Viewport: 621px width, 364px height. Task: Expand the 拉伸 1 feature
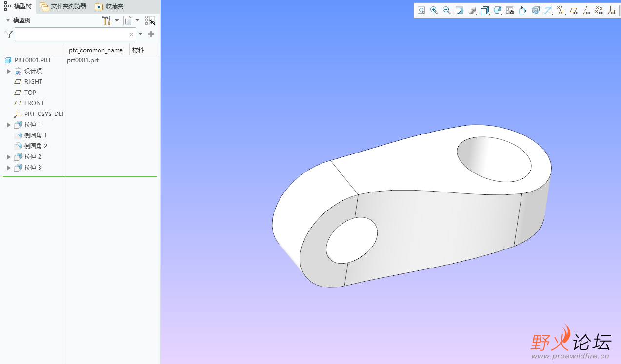[9, 125]
